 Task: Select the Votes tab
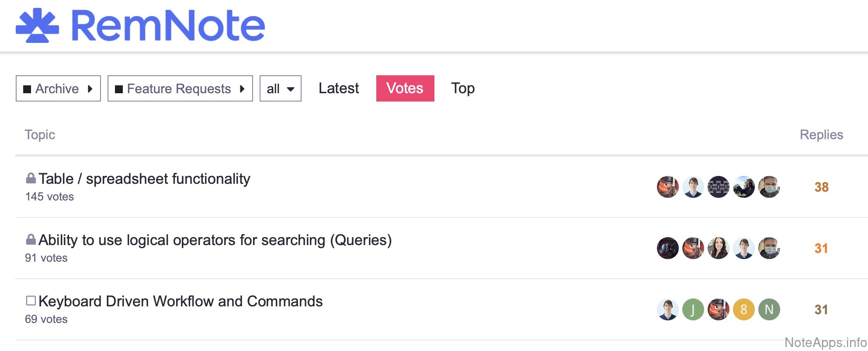coord(405,88)
